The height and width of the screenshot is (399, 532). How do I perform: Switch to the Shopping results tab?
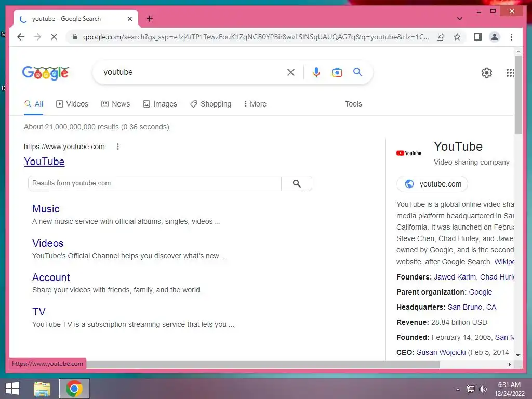211,104
